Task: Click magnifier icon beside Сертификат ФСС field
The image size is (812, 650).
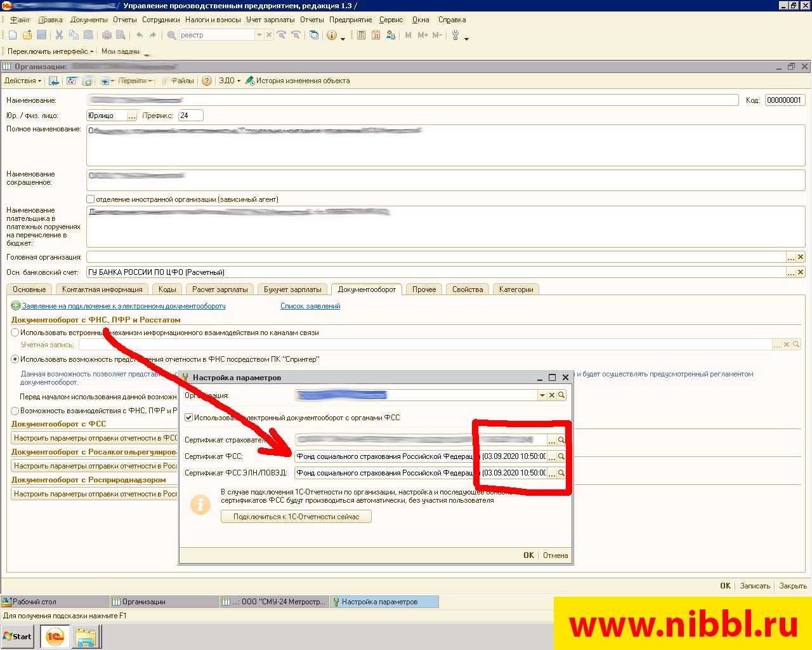Action: pyautogui.click(x=561, y=456)
